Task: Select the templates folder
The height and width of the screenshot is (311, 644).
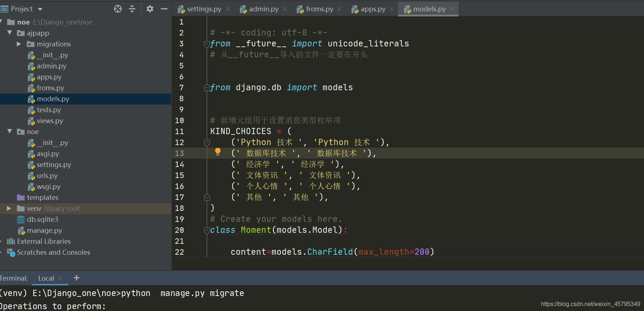Action: click(38, 197)
